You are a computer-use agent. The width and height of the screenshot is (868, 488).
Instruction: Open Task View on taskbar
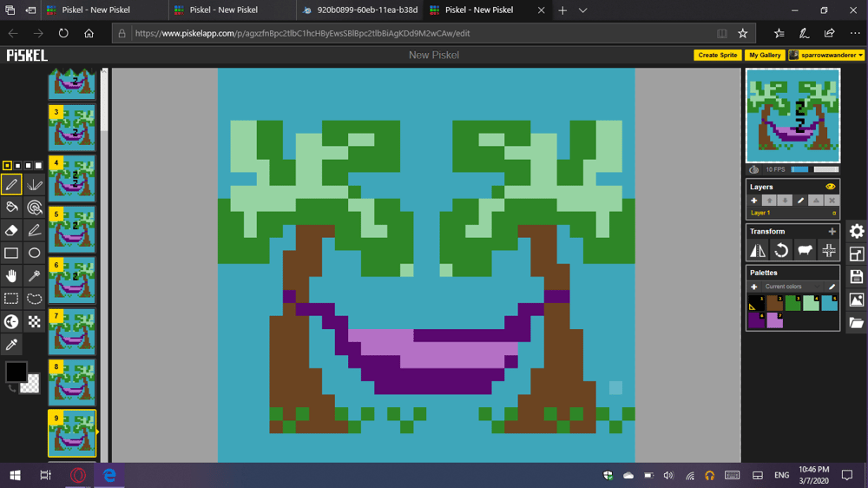pos(45,475)
